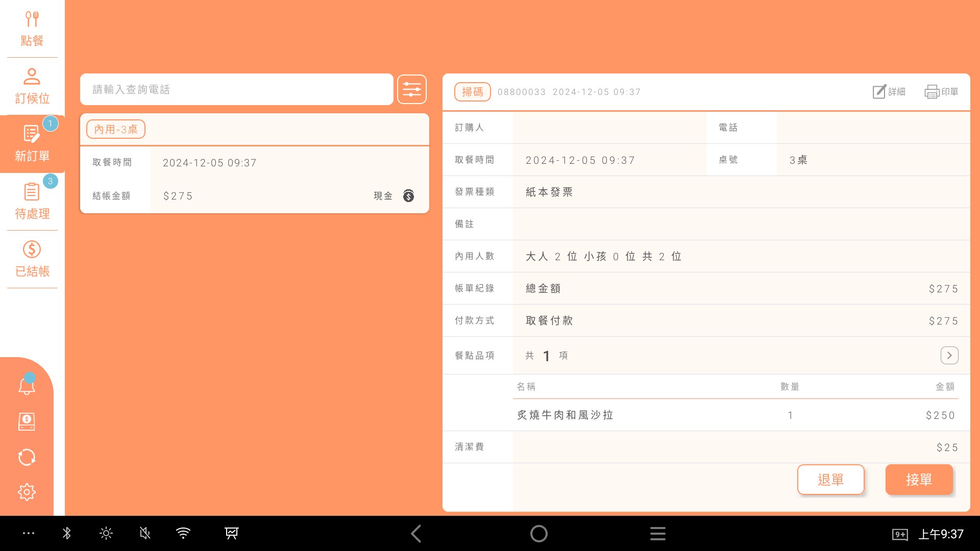
Task: Click the cash coin icon on order card
Action: pos(408,196)
